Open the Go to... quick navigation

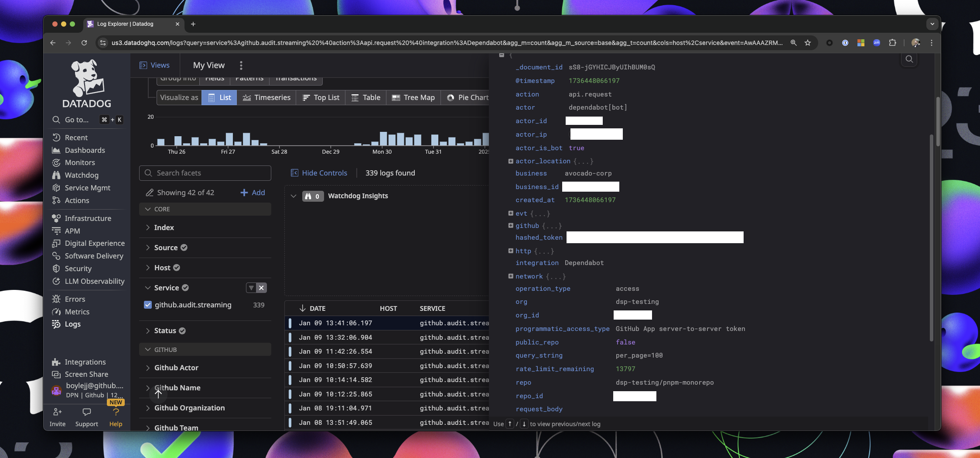point(87,120)
